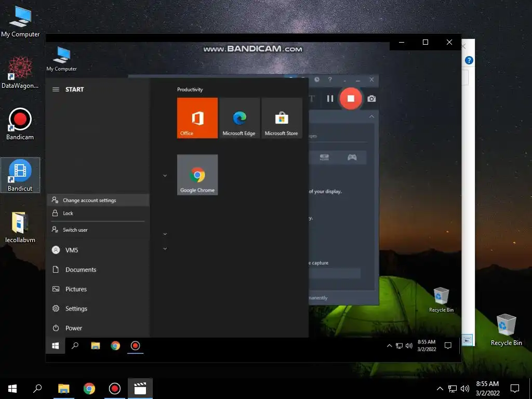The height and width of the screenshot is (399, 532).
Task: Click the network icon in main system tray
Action: coord(453,389)
